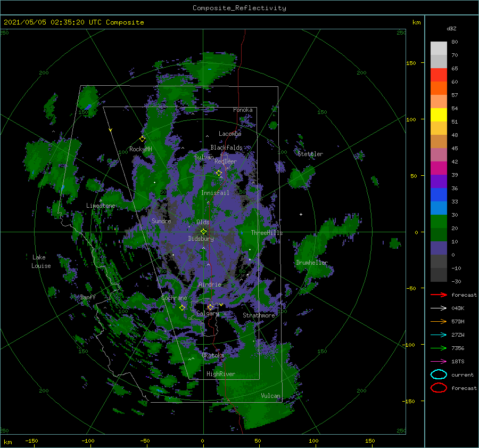This screenshot has height=448, width=479.
Task: Click the yellow diamond marker below Cochrane
Action: tap(182, 308)
